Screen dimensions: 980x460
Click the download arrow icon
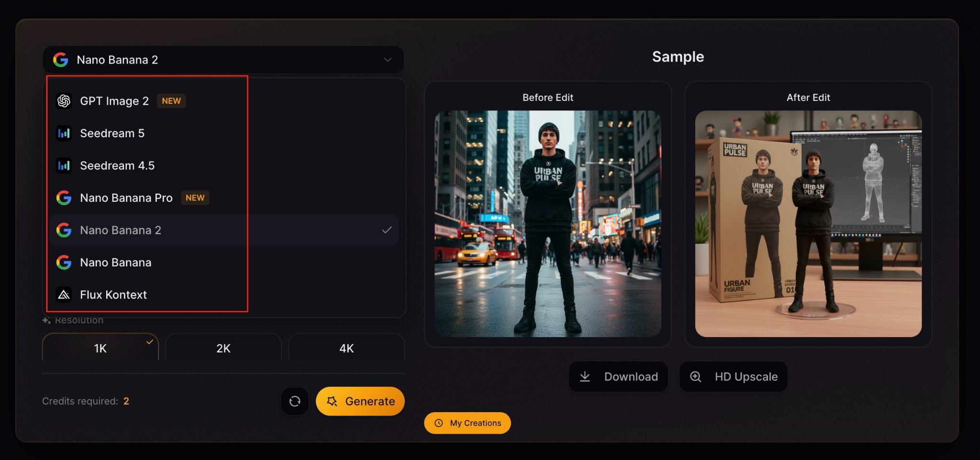585,377
